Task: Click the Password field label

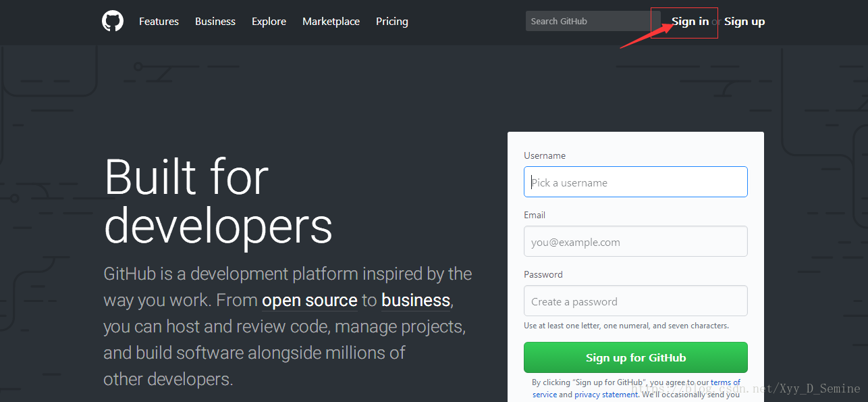Action: coord(543,274)
